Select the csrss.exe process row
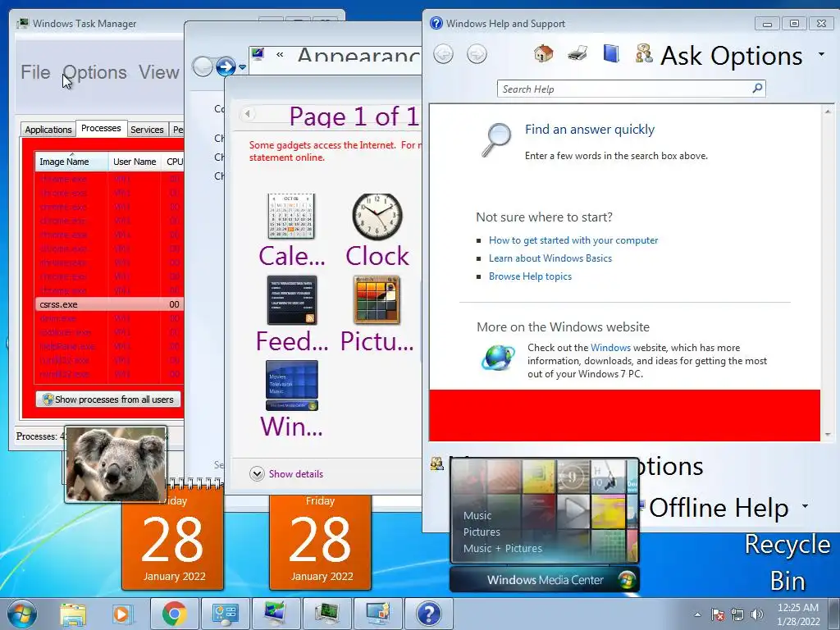This screenshot has width=840, height=630. point(109,304)
